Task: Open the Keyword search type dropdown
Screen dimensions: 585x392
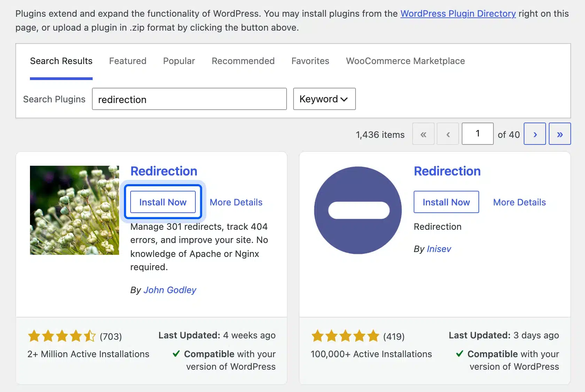Action: [x=324, y=99]
